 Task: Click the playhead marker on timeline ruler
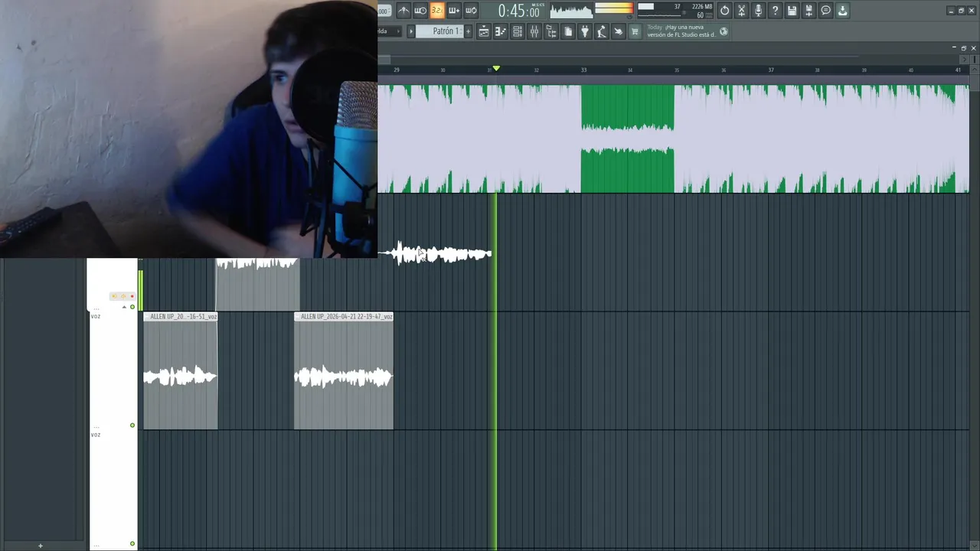pos(496,69)
